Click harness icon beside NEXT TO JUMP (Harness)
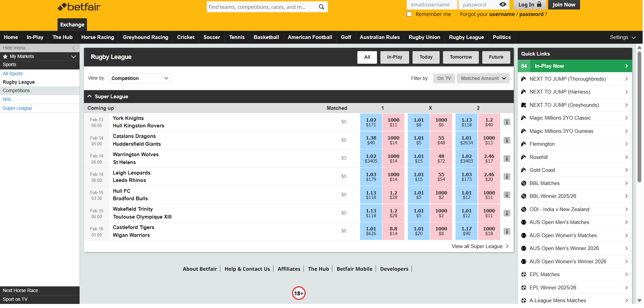Screen dimensions: 644x308 [524, 92]
